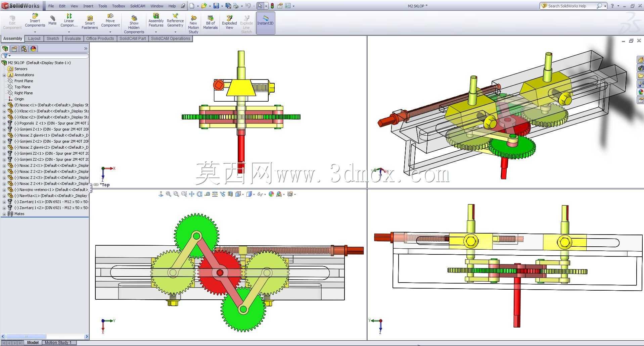This screenshot has height=346, width=644.
Task: Switch to the SolidCAM Operations tab
Action: point(171,39)
